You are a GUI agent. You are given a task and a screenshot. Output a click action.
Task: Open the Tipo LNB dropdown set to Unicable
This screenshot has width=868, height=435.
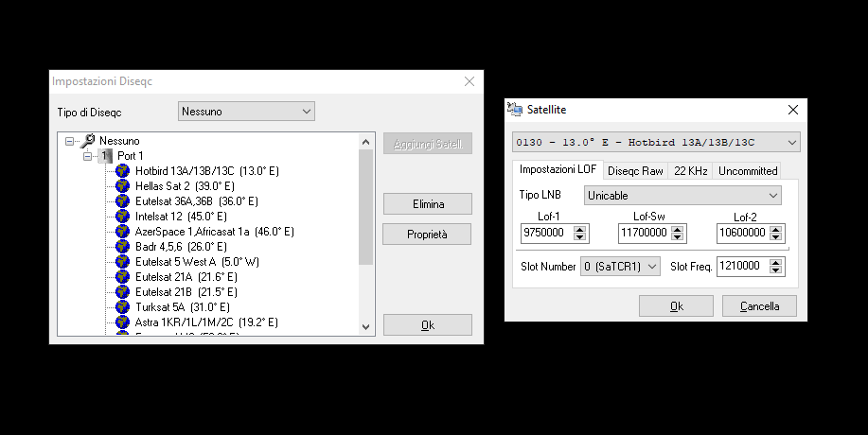point(682,195)
